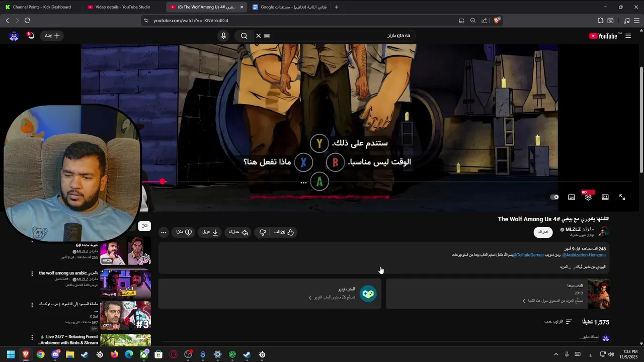Click the page vertical scrollbar
644x362 pixels.
click(641, 120)
